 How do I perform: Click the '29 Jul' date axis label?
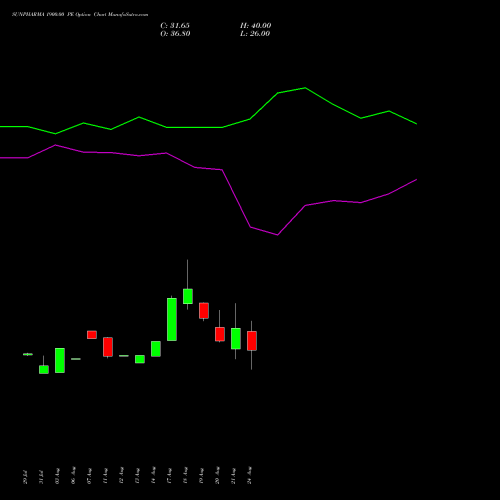[x=26, y=477]
